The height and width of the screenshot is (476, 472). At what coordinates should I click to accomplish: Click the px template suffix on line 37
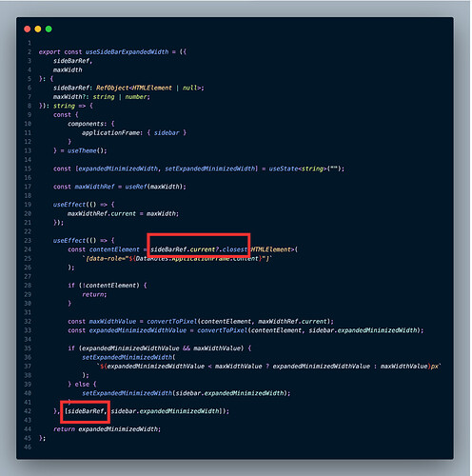pyautogui.click(x=434, y=367)
